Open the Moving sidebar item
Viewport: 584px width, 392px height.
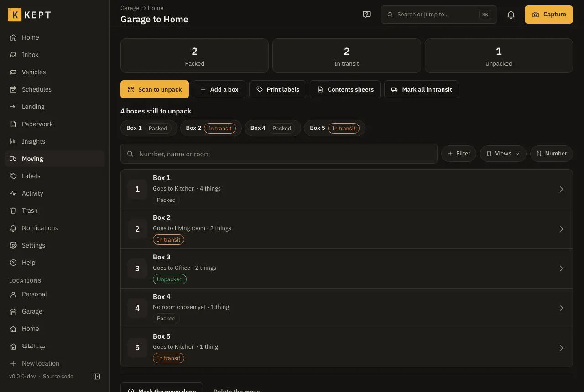pyautogui.click(x=55, y=159)
